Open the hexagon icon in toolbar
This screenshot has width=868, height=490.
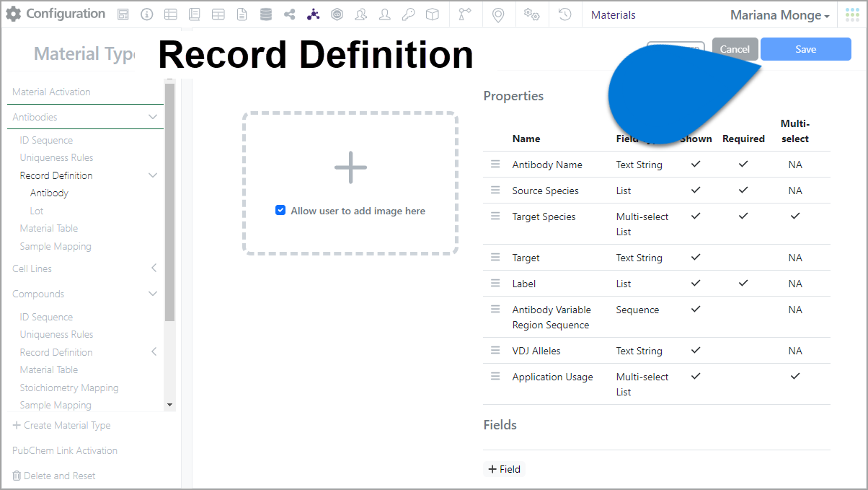coord(337,14)
